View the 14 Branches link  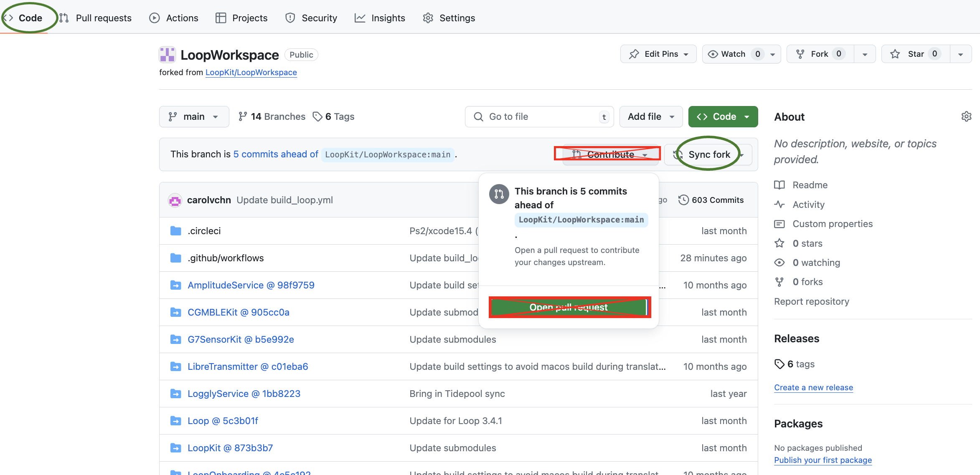coord(272,116)
